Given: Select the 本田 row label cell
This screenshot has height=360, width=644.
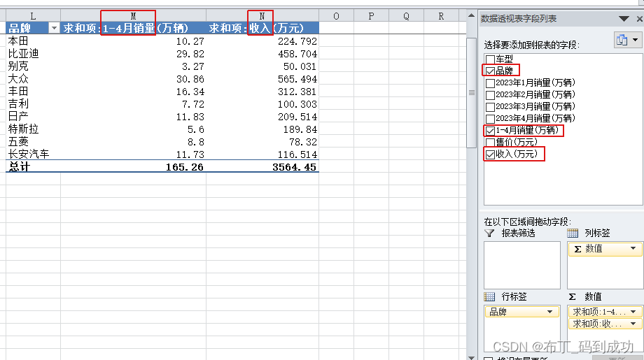Looking at the screenshot, I should point(33,41).
